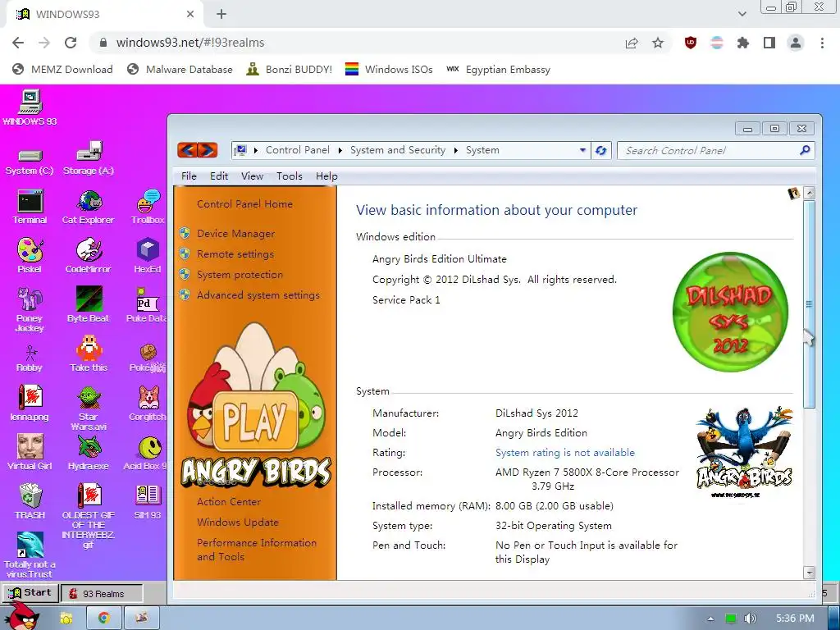Image resolution: width=840 pixels, height=630 pixels.
Task: Expand breadcrumb arrow after System and Security
Action: [456, 151]
